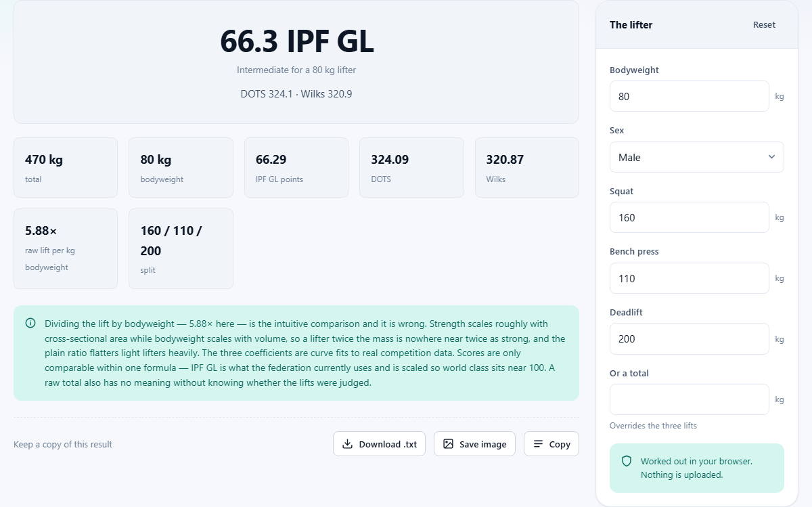This screenshot has height=507, width=812.
Task: Click 'Keep a copy of this result' text
Action: [x=63, y=445]
